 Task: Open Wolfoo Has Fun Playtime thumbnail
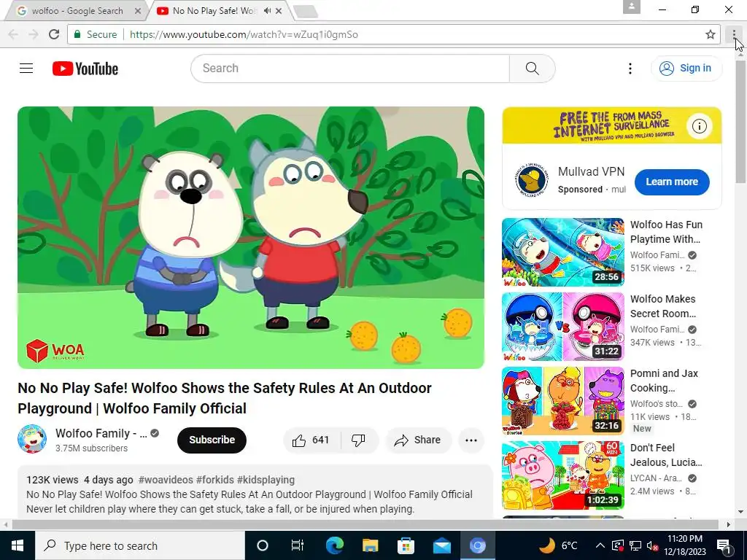pyautogui.click(x=563, y=252)
